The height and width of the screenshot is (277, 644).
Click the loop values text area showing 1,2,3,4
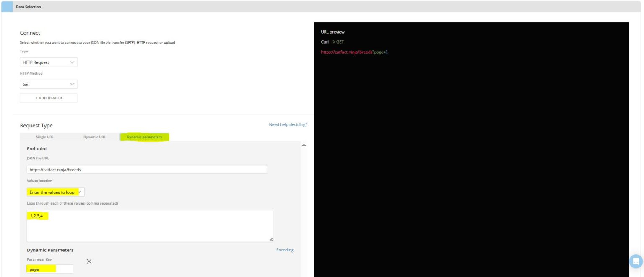coord(149,225)
